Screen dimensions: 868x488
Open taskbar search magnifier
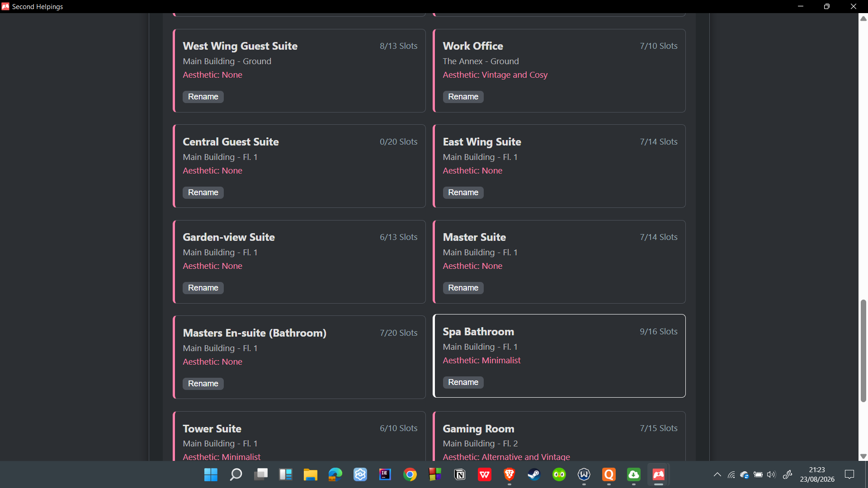pyautogui.click(x=236, y=474)
